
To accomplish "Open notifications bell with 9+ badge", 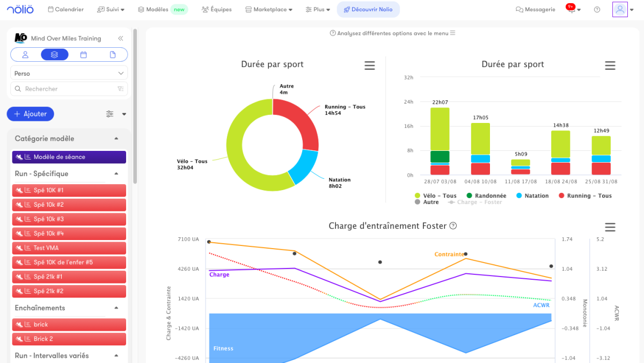I will (x=572, y=10).
